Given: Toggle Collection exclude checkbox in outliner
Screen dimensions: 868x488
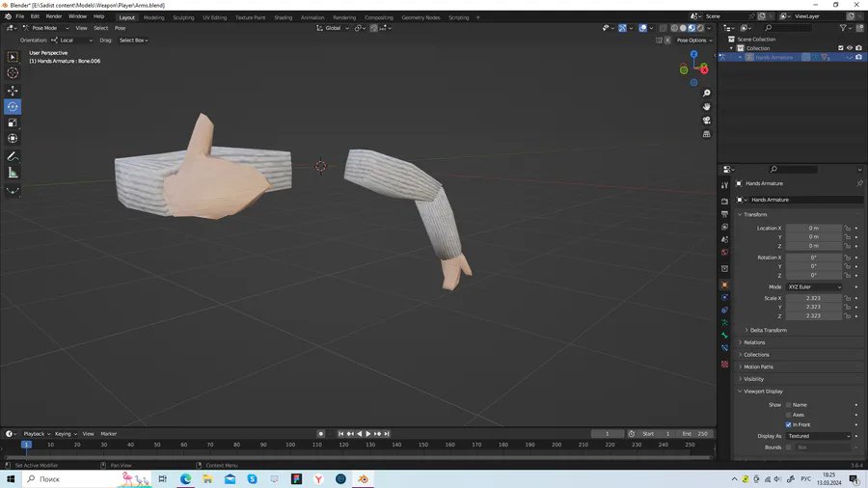Looking at the screenshot, I should pyautogui.click(x=840, y=48).
